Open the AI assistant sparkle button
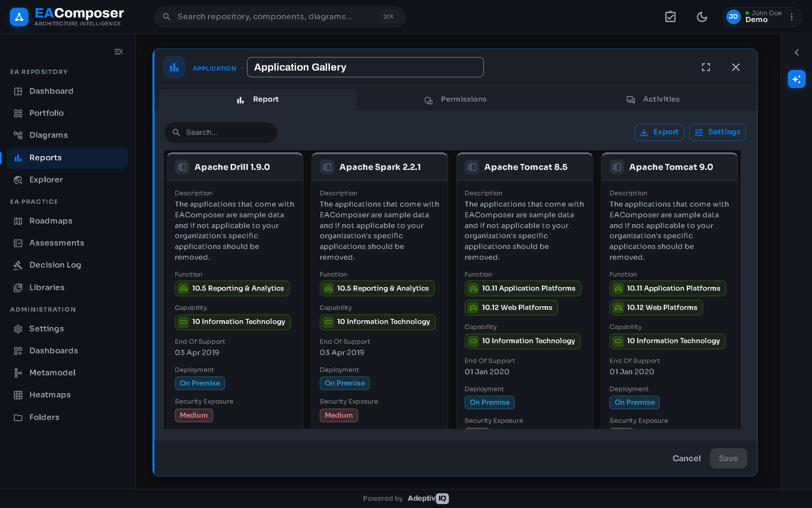 796,79
